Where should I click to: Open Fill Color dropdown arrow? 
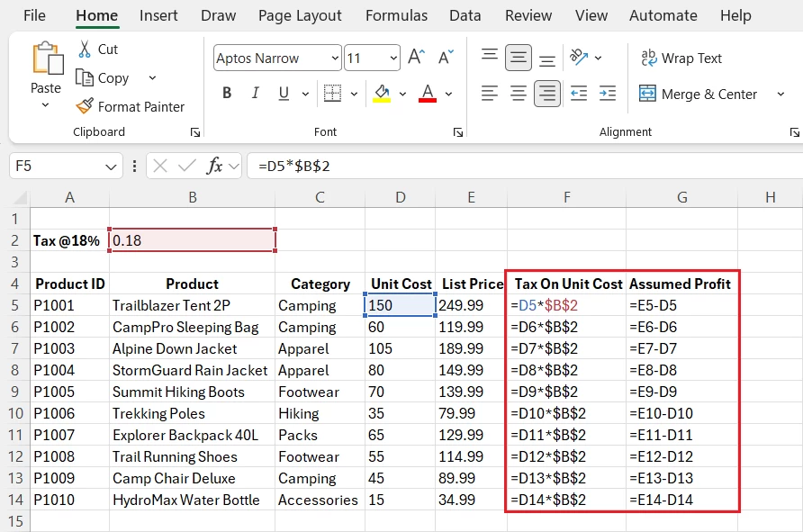(x=402, y=94)
